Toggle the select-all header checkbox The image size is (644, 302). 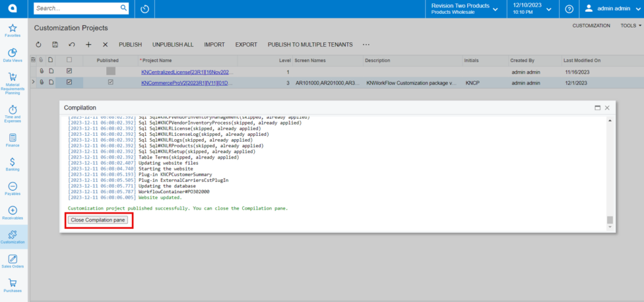coord(69,60)
